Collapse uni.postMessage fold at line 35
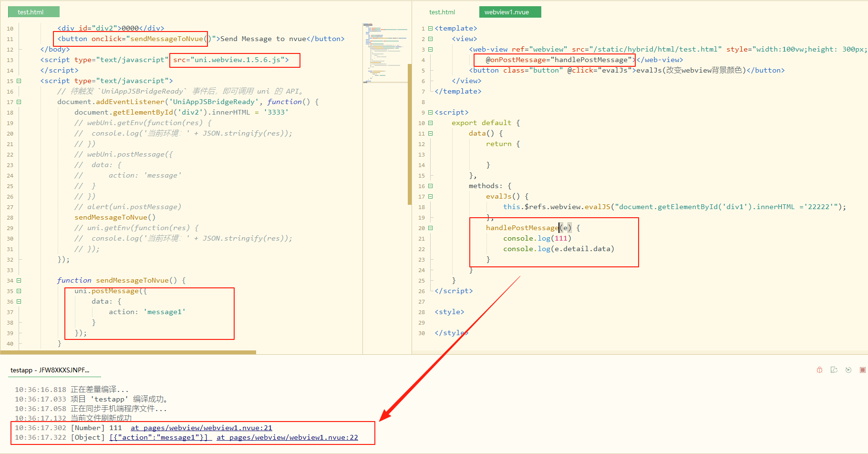 coord(19,291)
